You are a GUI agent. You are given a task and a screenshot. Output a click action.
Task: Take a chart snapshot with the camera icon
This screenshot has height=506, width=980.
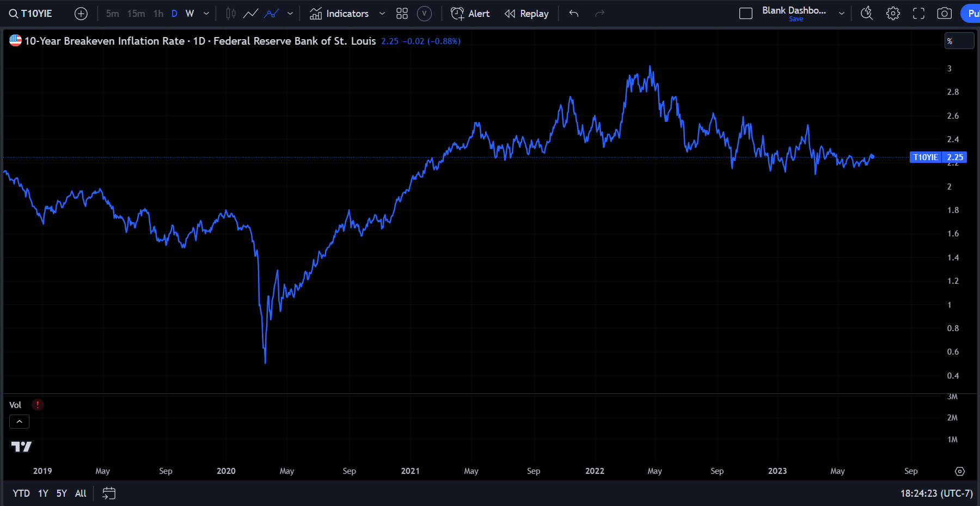[x=945, y=13]
